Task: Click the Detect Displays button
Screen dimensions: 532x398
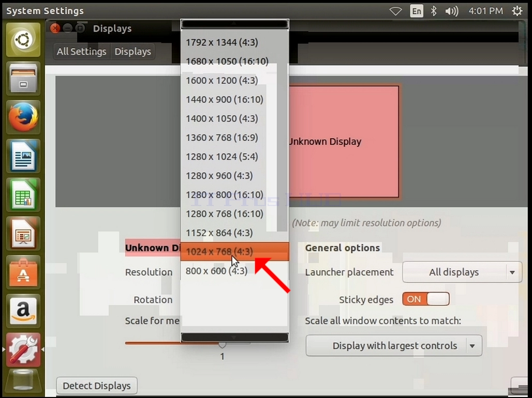Action: click(97, 386)
